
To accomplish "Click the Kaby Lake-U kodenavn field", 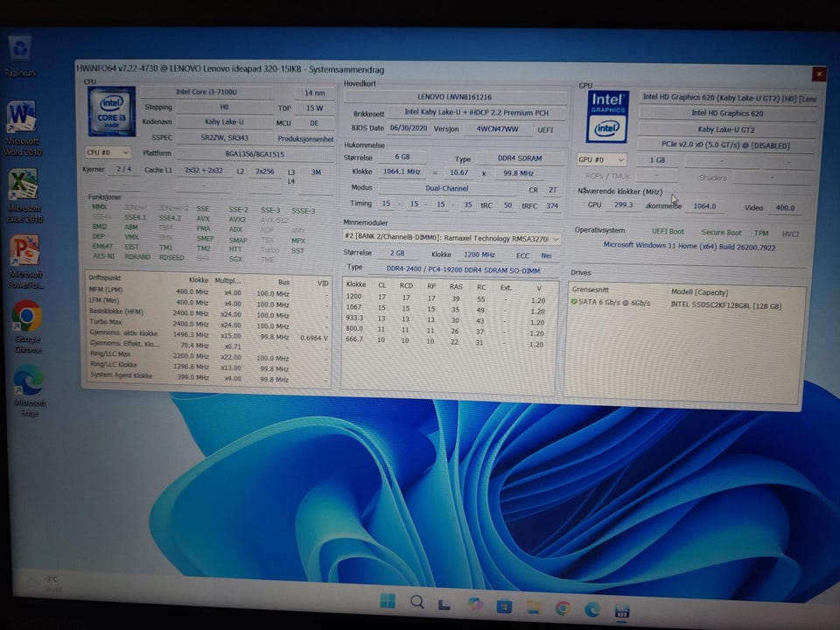I will pos(224,122).
